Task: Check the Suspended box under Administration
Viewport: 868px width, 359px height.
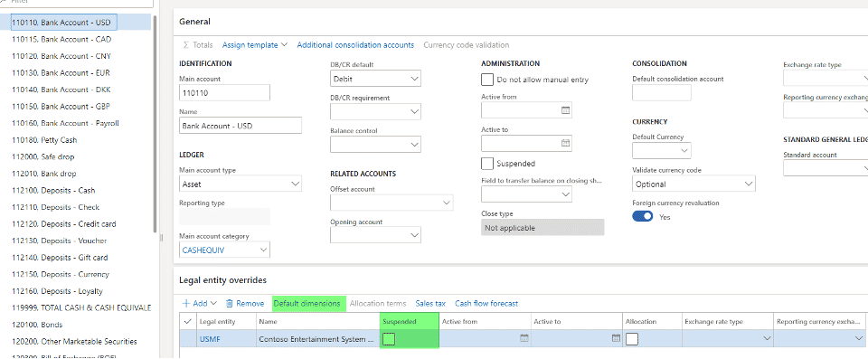Action: [487, 164]
